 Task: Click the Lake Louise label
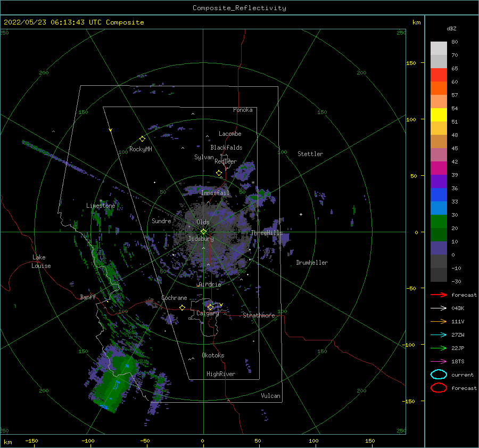[41, 262]
